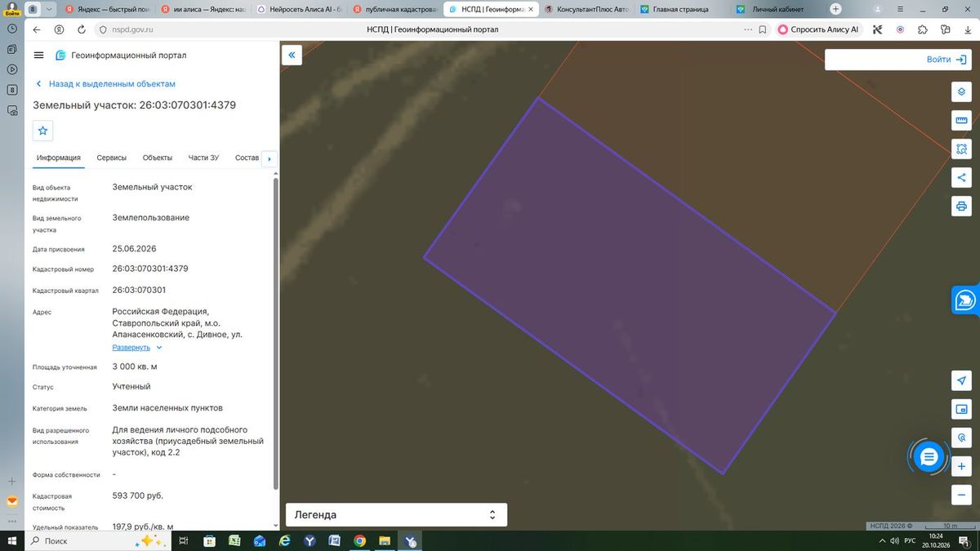
Task: Switch to the Сервисы tab
Action: click(x=111, y=158)
